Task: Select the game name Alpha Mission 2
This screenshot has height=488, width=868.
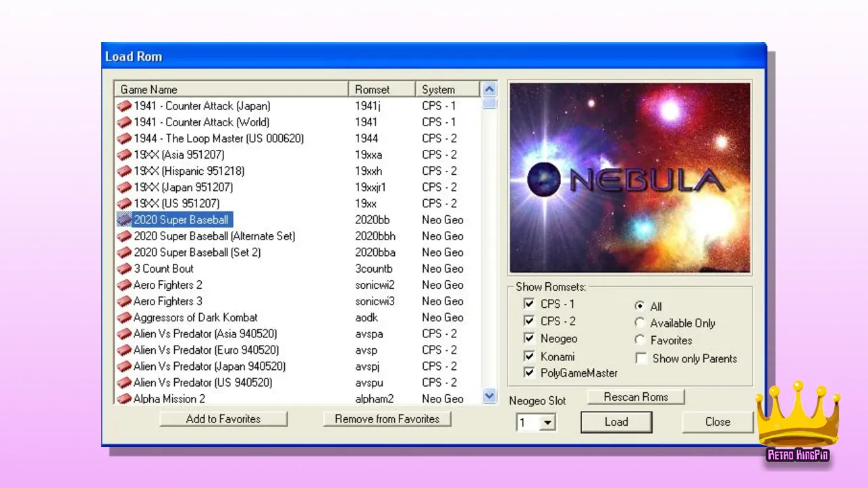Action: tap(169, 398)
